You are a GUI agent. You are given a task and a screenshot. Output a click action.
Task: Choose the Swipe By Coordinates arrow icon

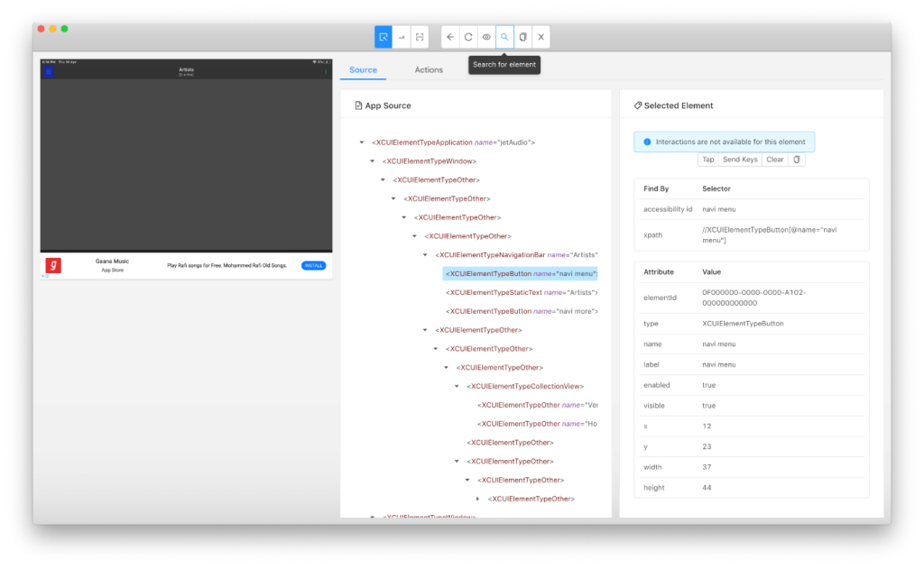pos(402,37)
